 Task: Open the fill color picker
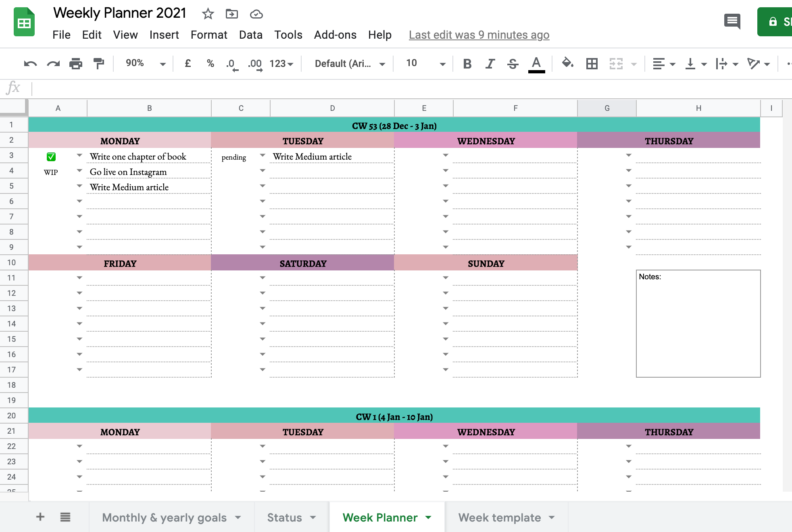tap(567, 63)
